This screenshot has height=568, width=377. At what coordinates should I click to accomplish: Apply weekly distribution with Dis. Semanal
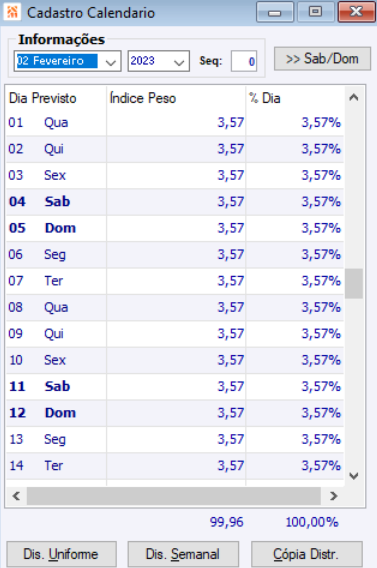pos(183,554)
